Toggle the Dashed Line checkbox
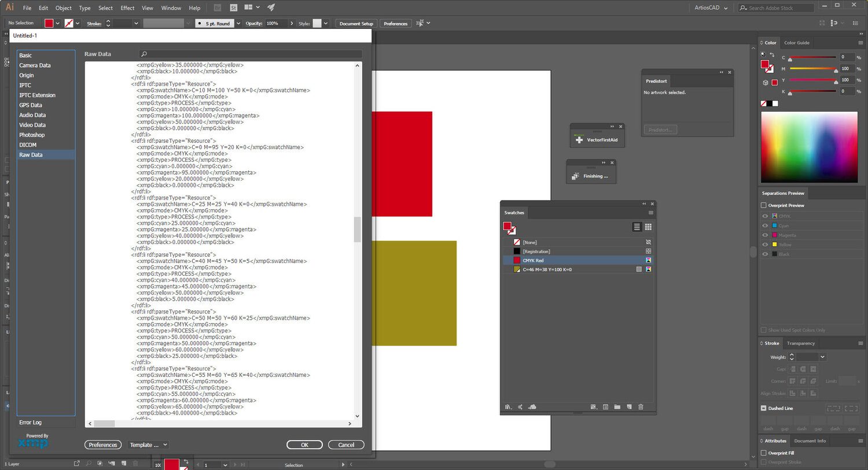Image resolution: width=868 pixels, height=470 pixels. click(764, 408)
